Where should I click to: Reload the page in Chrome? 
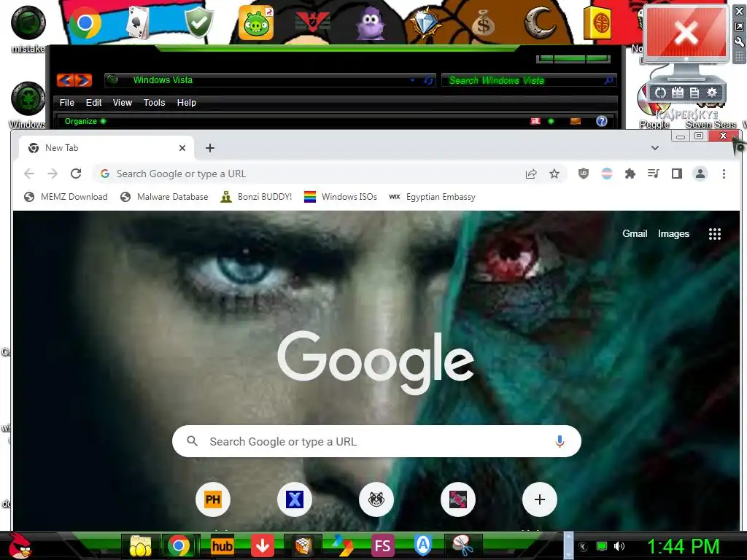coord(76,174)
